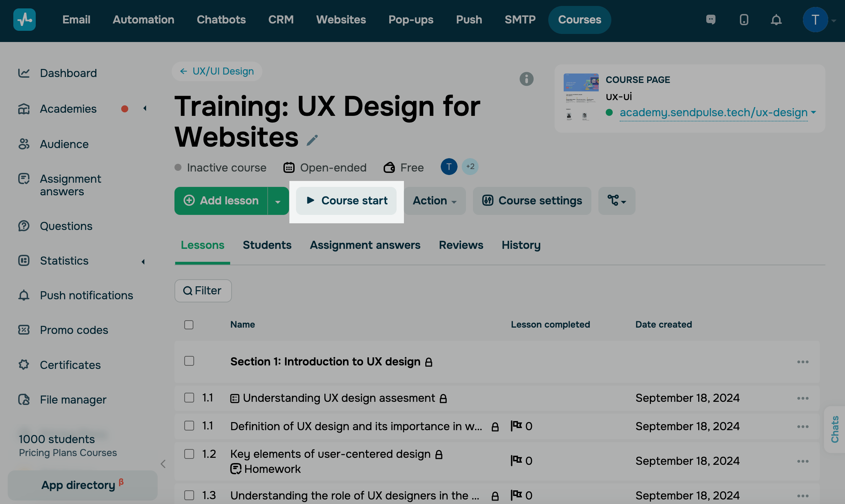Image resolution: width=845 pixels, height=504 pixels.
Task: Open the Certificates sidebar item
Action: point(70,365)
